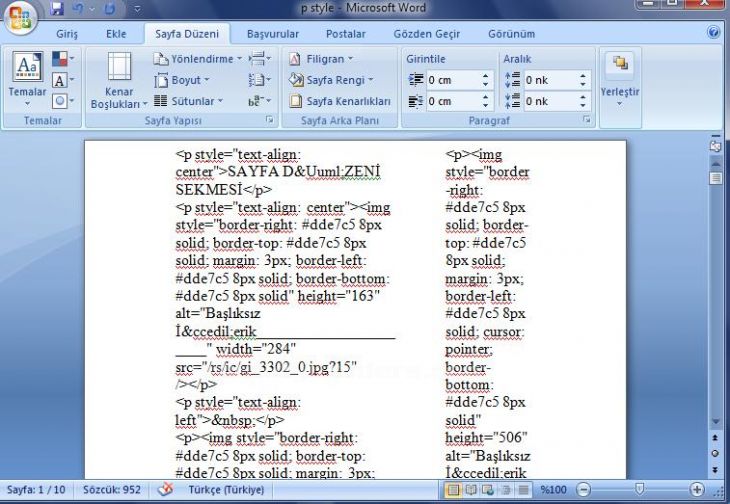Switch to Outline view

(506, 490)
